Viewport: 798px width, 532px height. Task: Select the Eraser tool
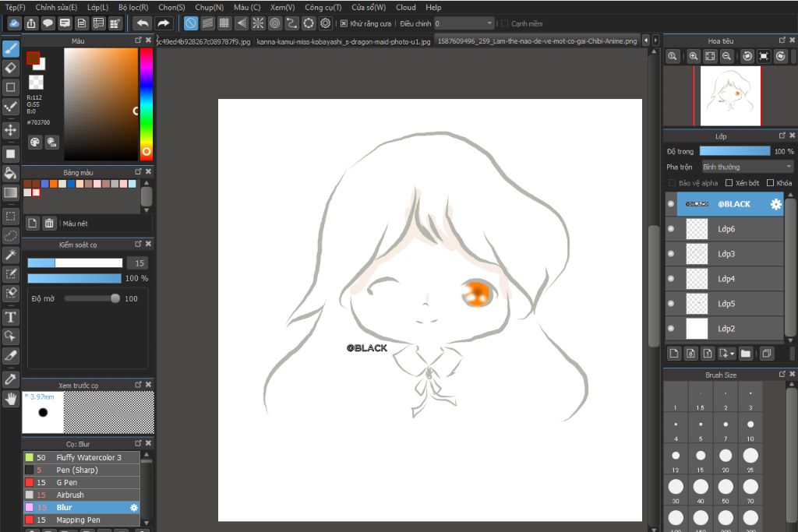[11, 68]
